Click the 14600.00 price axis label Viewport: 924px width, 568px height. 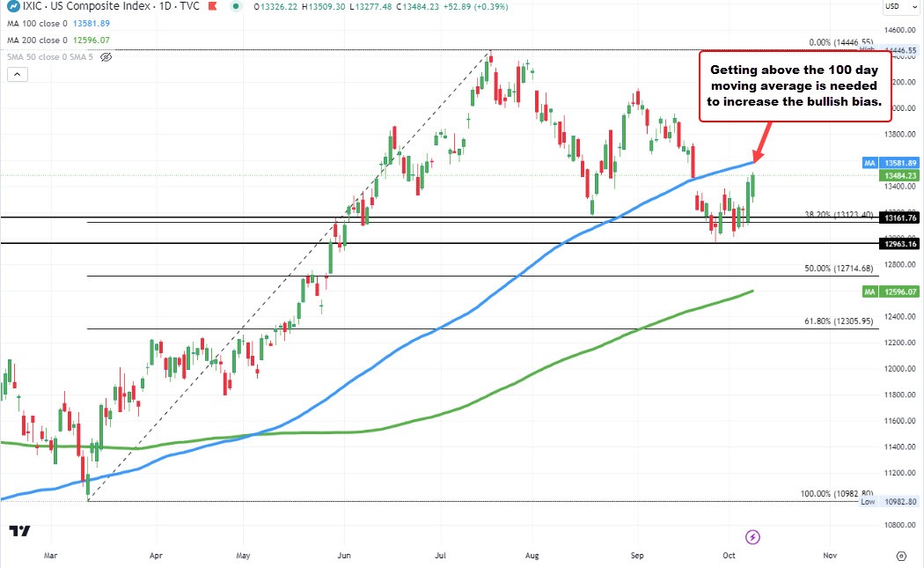[900, 30]
